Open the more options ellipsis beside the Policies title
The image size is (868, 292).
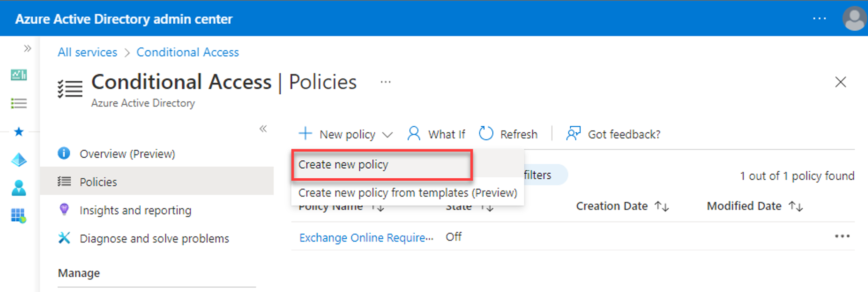(386, 82)
